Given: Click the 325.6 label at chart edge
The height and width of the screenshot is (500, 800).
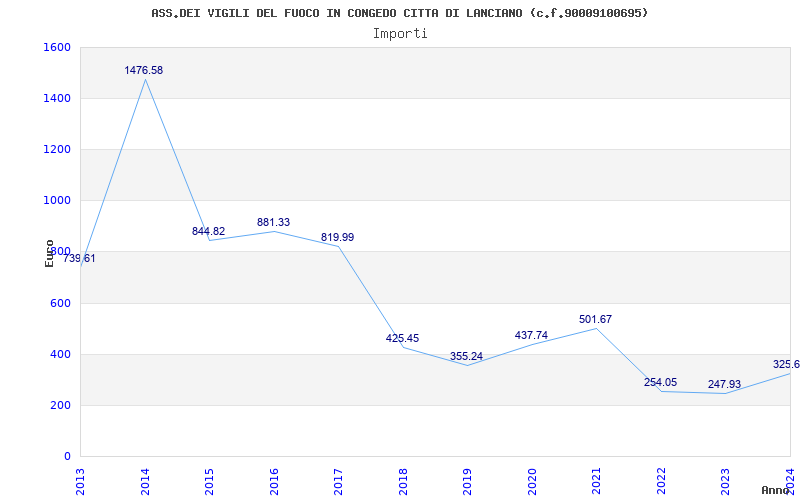Looking at the screenshot, I should 786,364.
